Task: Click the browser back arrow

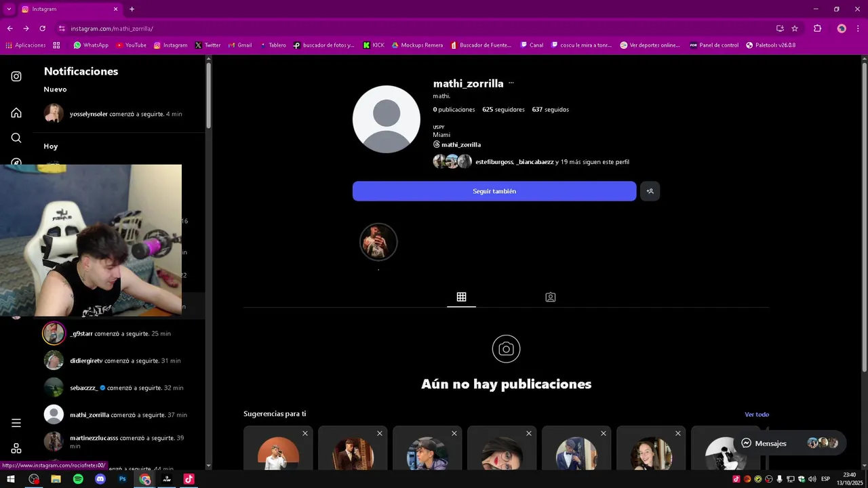Action: tap(9, 28)
